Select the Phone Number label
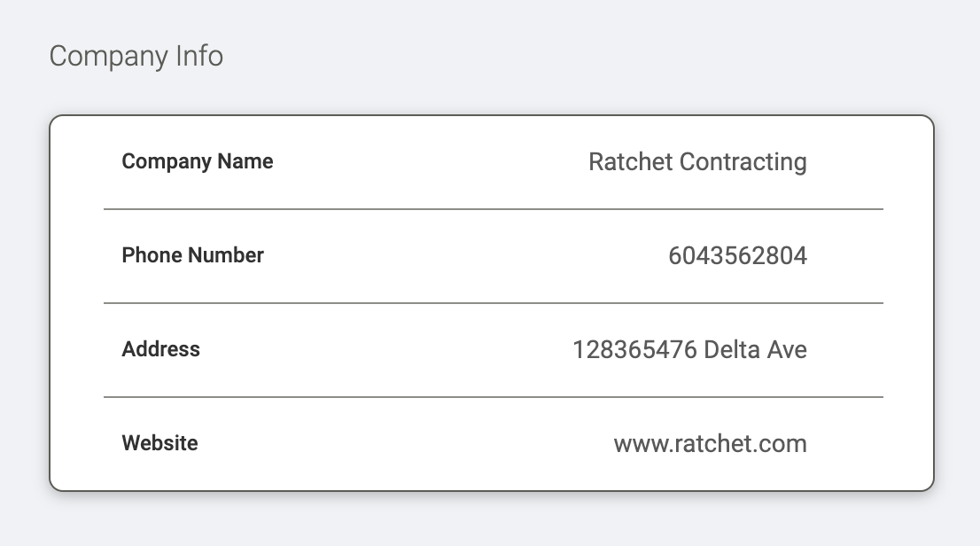980x546 pixels. pyautogui.click(x=192, y=255)
